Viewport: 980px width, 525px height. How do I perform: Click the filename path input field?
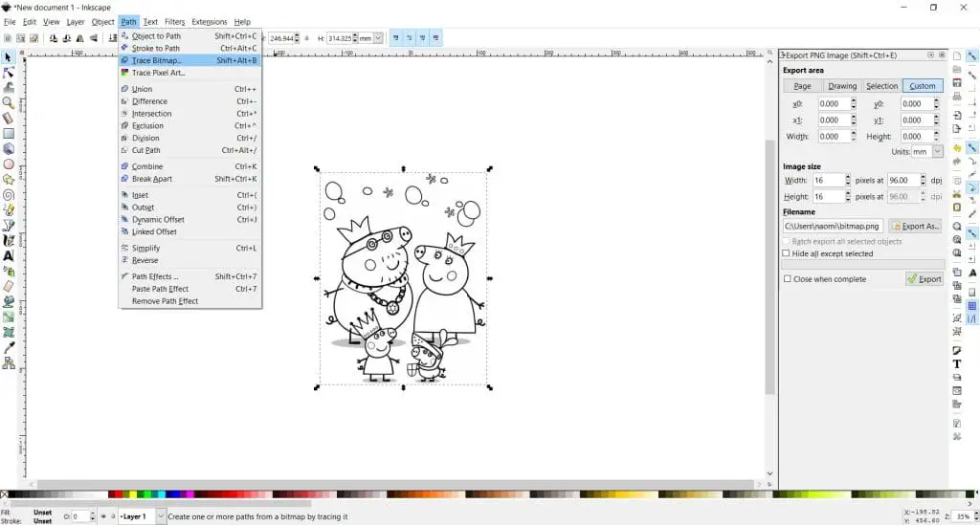tap(833, 226)
